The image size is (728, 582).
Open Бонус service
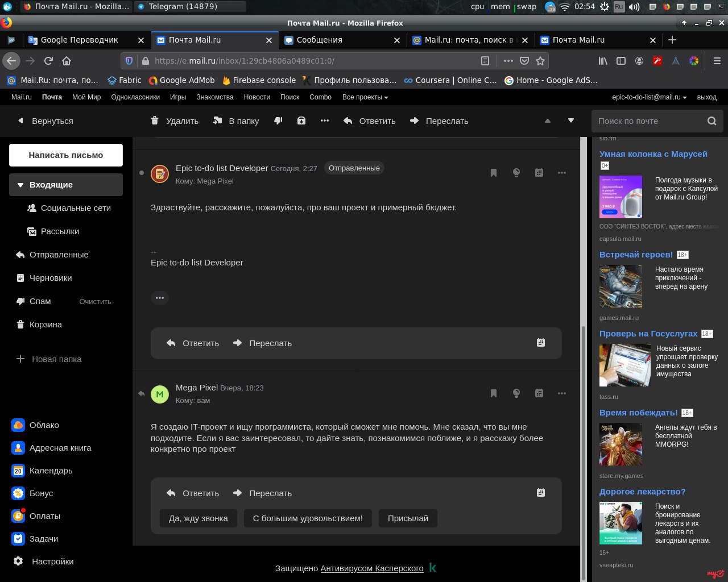pos(32,493)
